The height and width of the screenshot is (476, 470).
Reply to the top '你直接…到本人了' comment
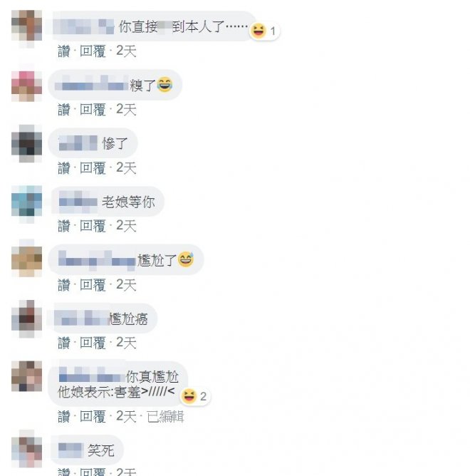[x=93, y=51]
